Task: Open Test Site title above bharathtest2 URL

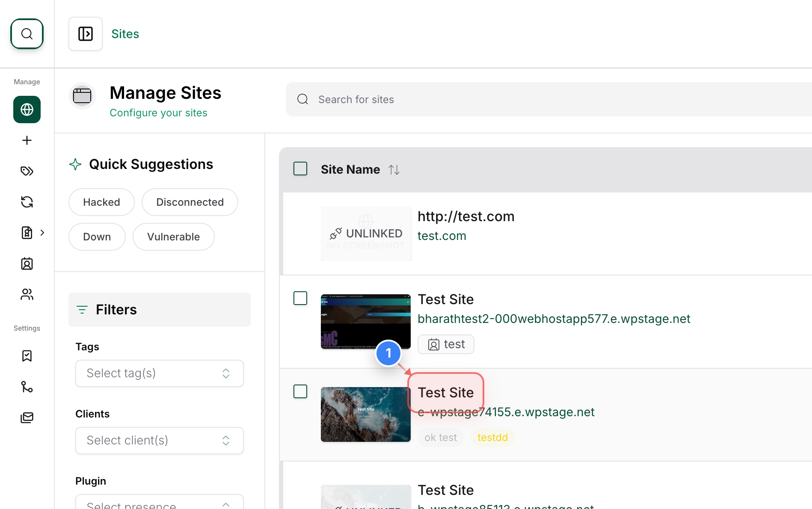Action: 446,299
